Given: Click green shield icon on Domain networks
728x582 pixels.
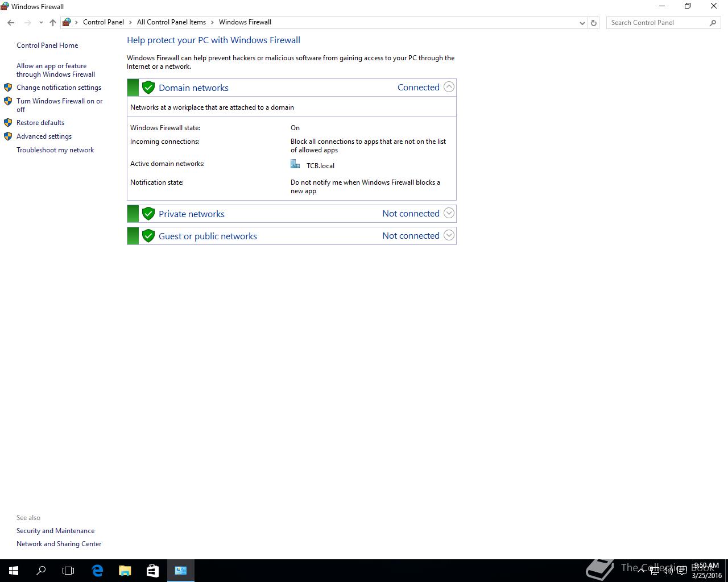Looking at the screenshot, I should point(148,88).
